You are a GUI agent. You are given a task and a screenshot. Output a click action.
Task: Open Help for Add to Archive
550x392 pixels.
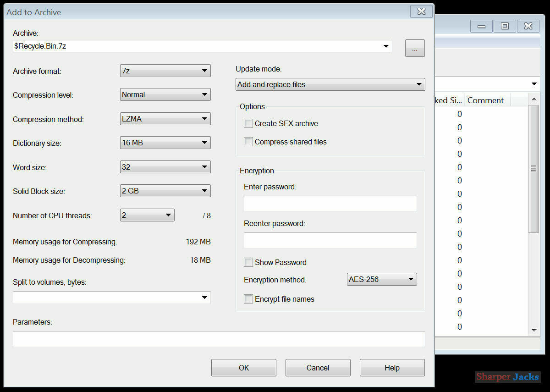pyautogui.click(x=392, y=368)
